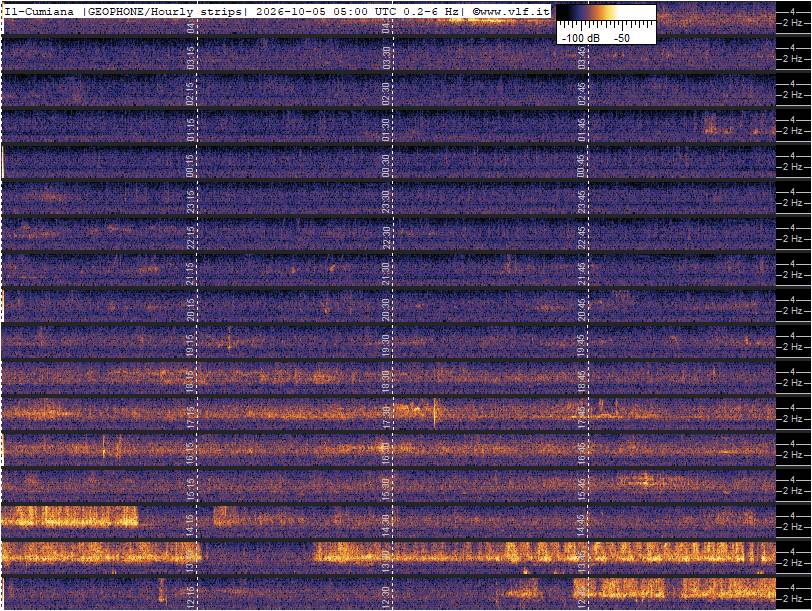Click the color scale gradient bar
The width and height of the screenshot is (812, 611).
[x=606, y=12]
